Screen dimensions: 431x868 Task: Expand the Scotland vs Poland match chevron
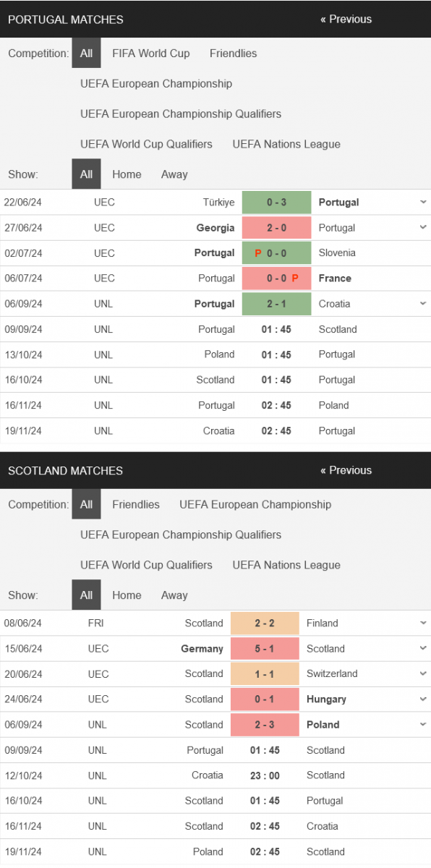423,725
